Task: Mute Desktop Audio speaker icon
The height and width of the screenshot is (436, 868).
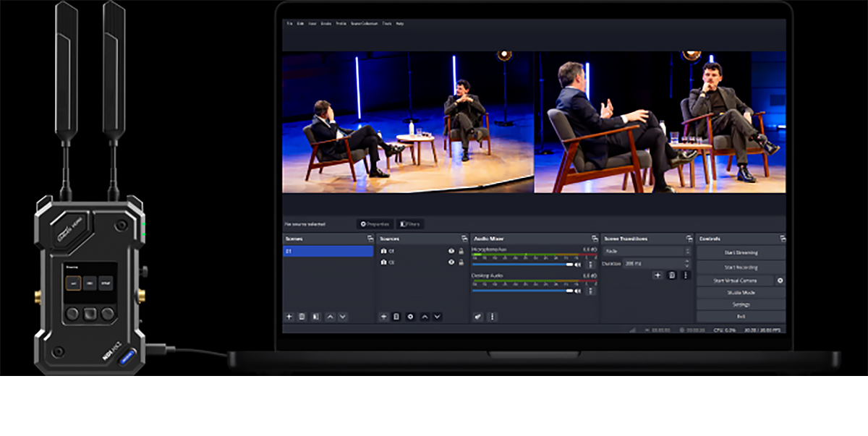Action: [x=578, y=291]
